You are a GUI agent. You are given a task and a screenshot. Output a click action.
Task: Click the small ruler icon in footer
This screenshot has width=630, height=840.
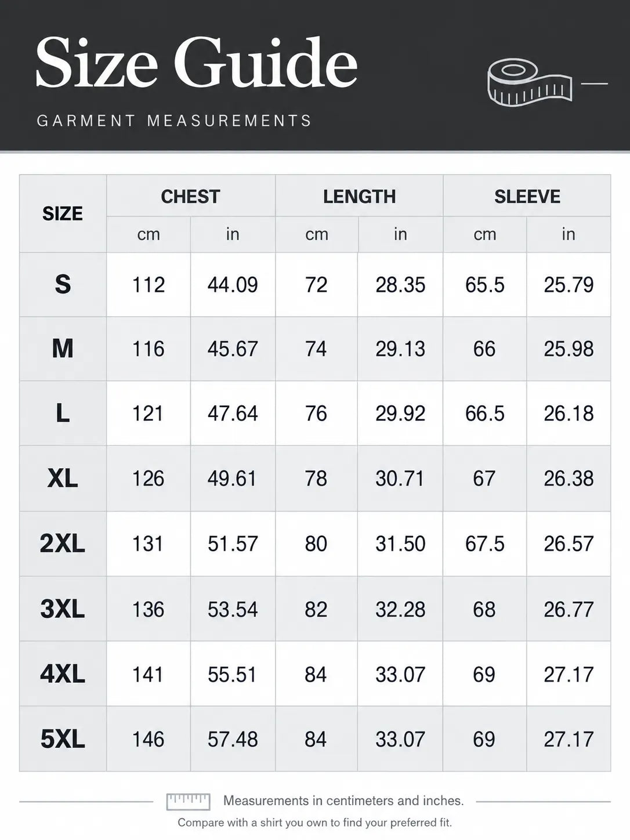(x=188, y=802)
